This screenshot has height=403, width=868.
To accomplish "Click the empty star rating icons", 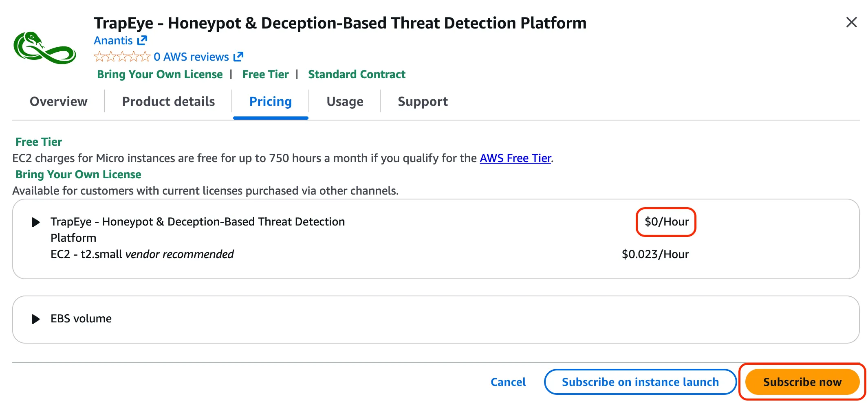I will [122, 57].
